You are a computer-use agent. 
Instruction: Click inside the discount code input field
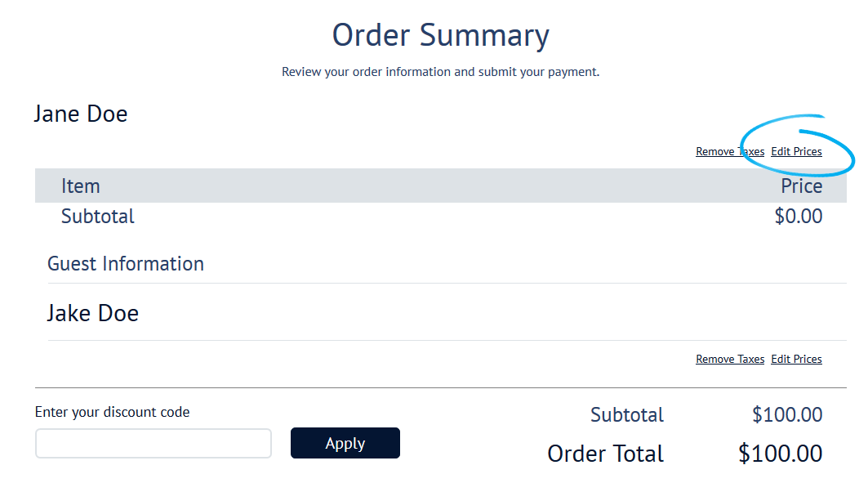[x=153, y=443]
